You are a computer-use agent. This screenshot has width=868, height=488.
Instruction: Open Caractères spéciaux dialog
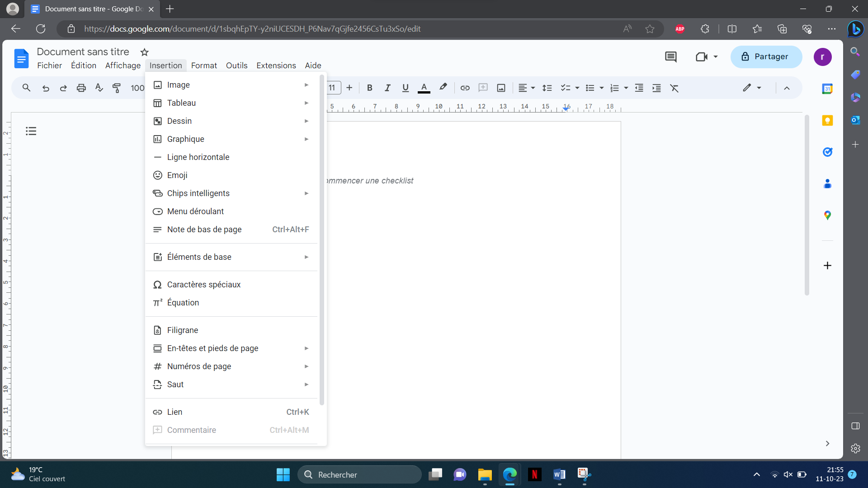[x=231, y=285]
